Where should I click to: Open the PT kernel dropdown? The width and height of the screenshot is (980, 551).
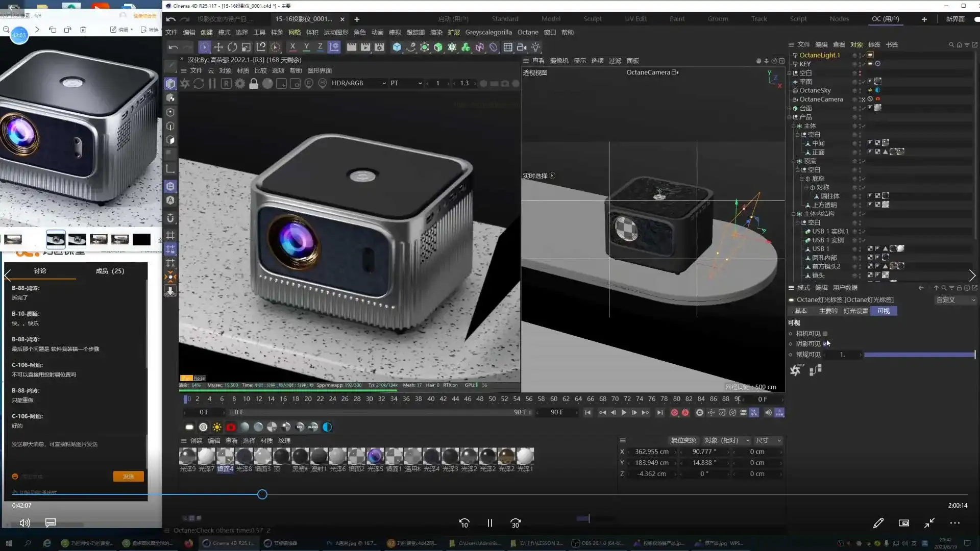(x=406, y=83)
